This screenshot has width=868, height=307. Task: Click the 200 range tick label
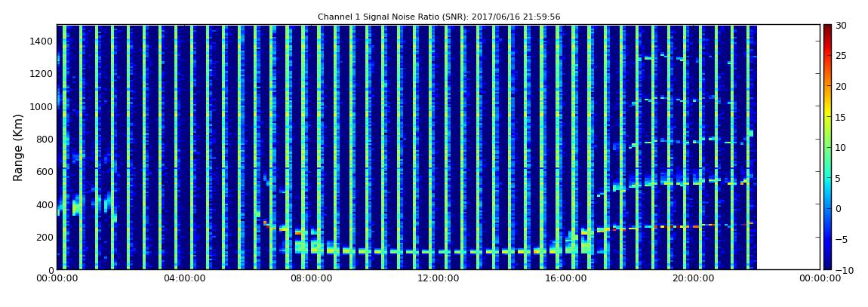pyautogui.click(x=45, y=238)
